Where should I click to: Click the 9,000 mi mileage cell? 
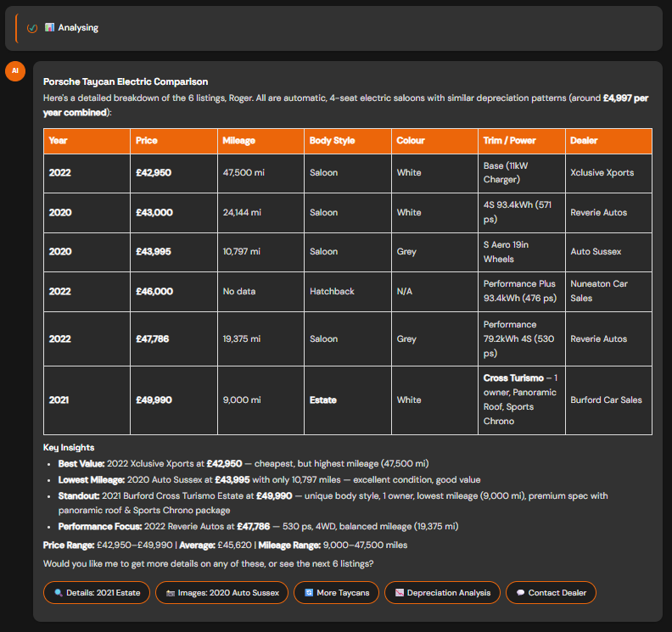click(261, 400)
